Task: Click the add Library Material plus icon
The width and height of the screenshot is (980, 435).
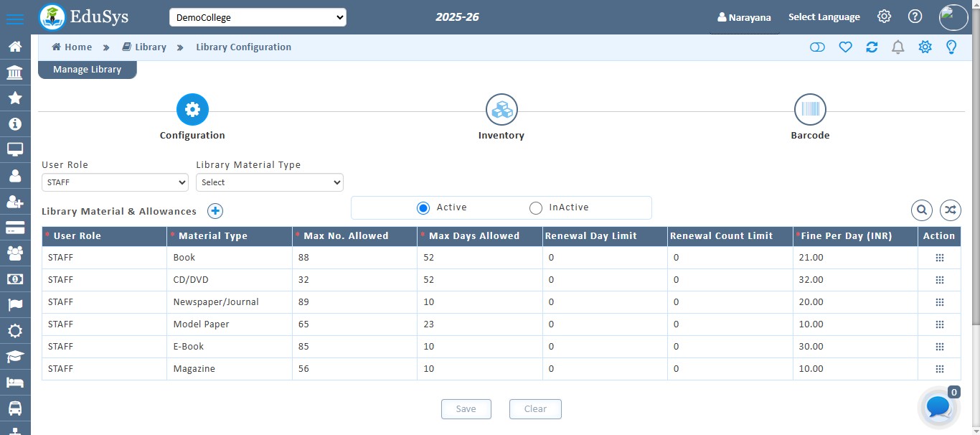Action: 215,211
